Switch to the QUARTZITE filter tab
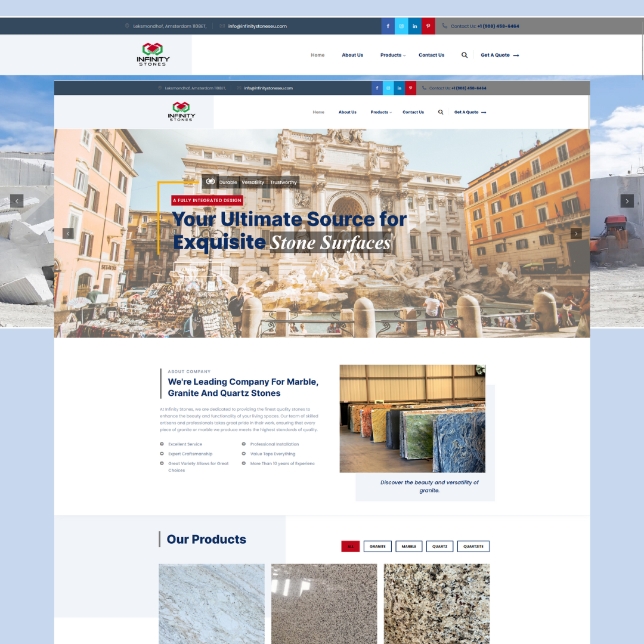The image size is (644, 644). pos(473,546)
